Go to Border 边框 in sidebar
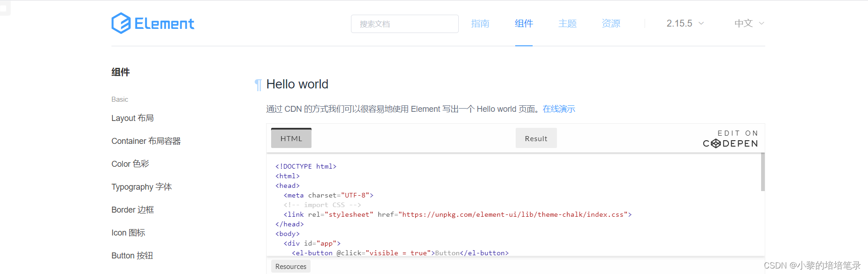The height and width of the screenshot is (274, 868). (133, 210)
